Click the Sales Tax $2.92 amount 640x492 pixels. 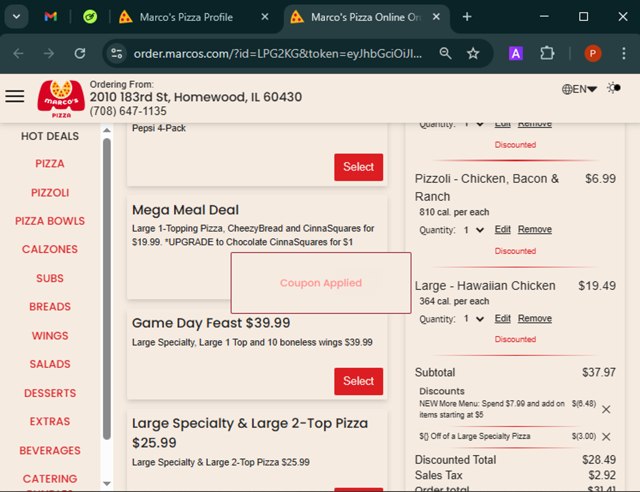(602, 475)
